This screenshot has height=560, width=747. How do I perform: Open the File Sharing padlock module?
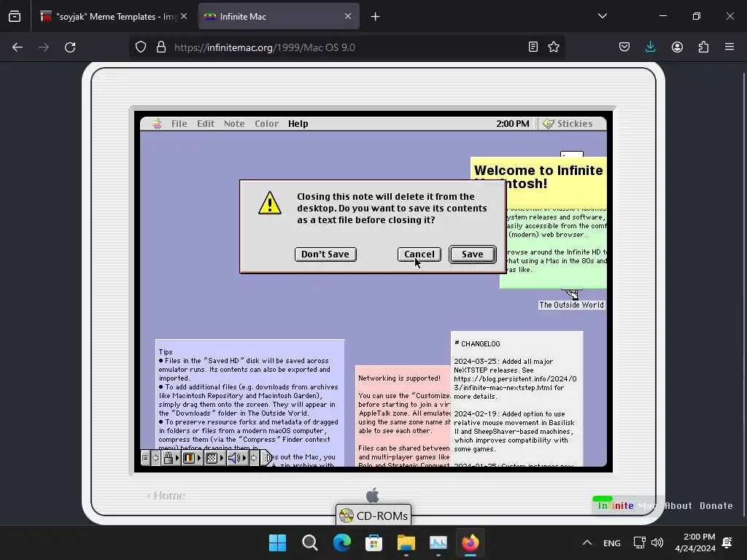coord(169,458)
